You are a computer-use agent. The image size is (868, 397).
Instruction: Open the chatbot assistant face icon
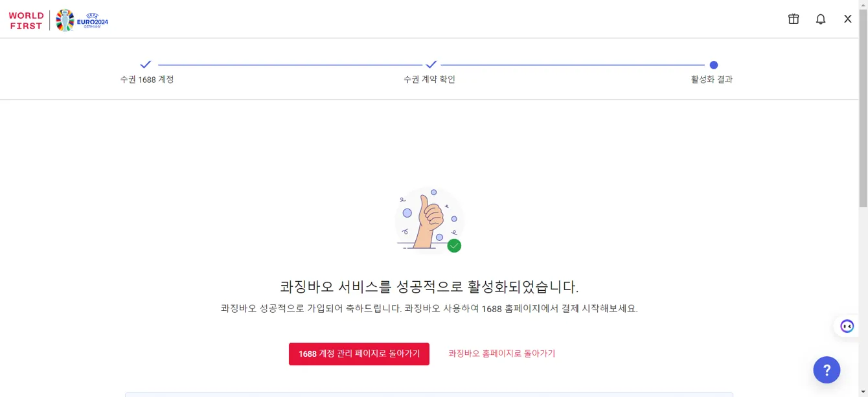847,326
